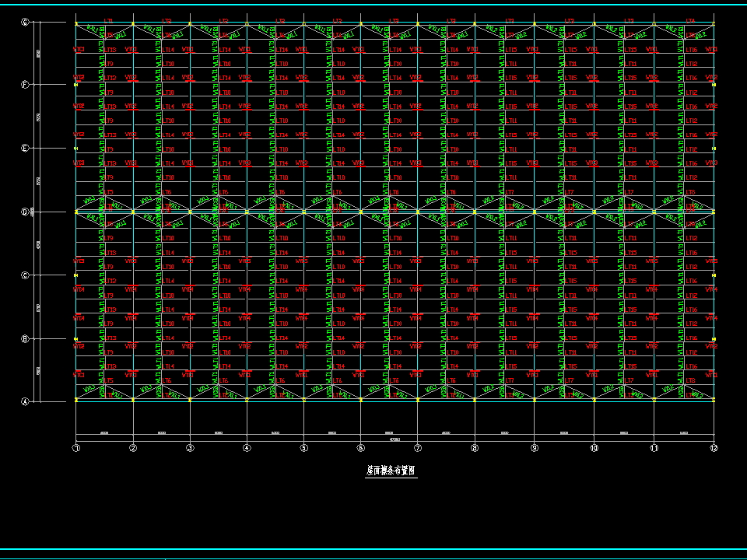Select column grid axis bubble 12

click(714, 448)
